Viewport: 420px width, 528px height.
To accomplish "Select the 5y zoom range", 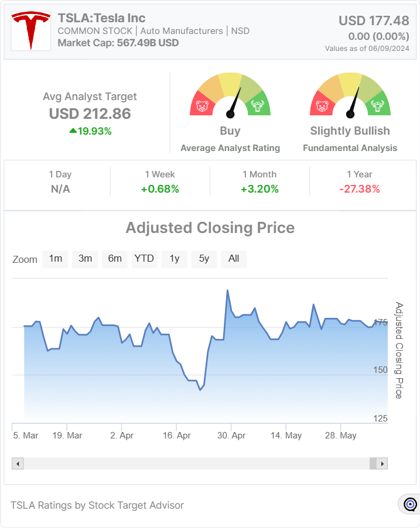I will pos(204,259).
